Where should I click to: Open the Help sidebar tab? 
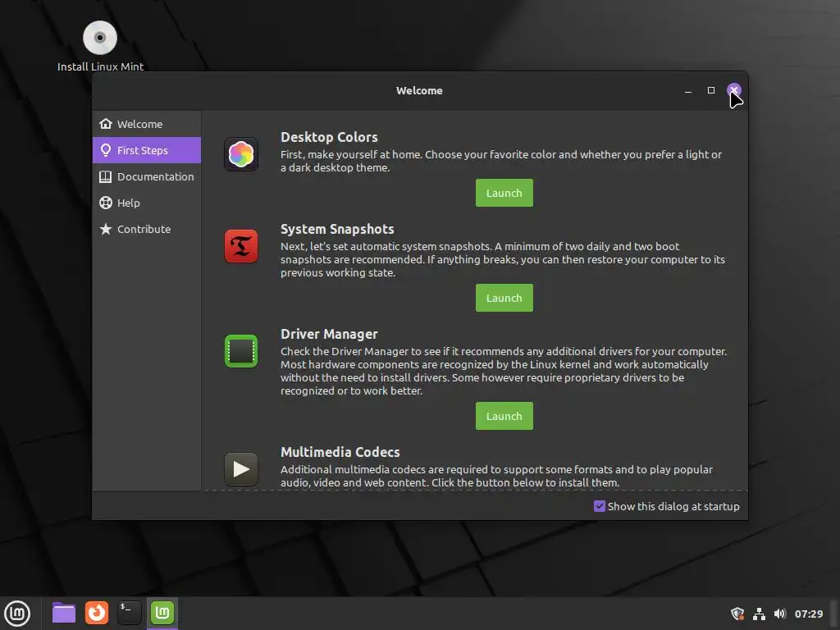[x=147, y=203]
